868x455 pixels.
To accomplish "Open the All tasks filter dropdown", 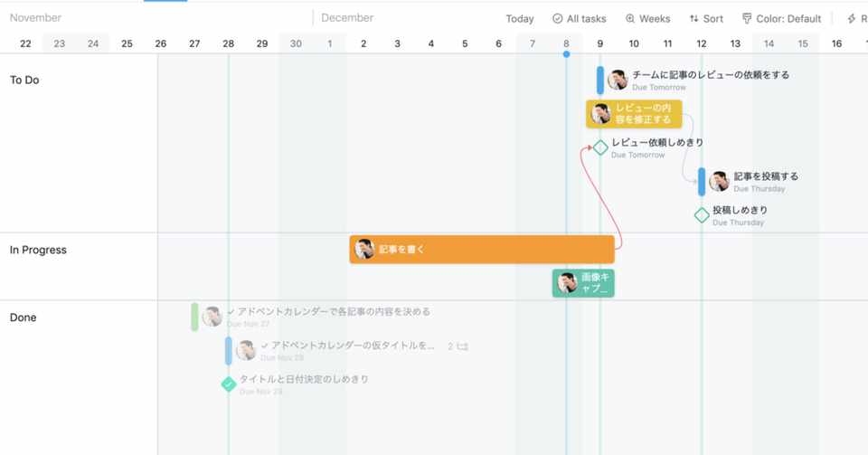I will coord(579,19).
